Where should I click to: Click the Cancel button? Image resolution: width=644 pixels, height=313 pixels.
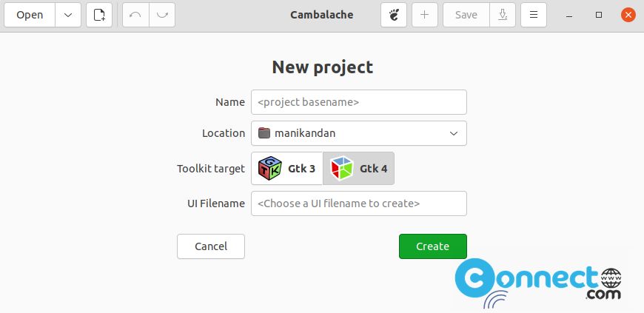[211, 246]
